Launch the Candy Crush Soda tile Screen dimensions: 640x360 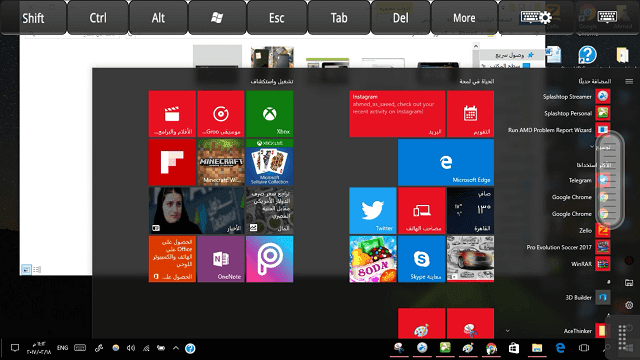coord(373,259)
